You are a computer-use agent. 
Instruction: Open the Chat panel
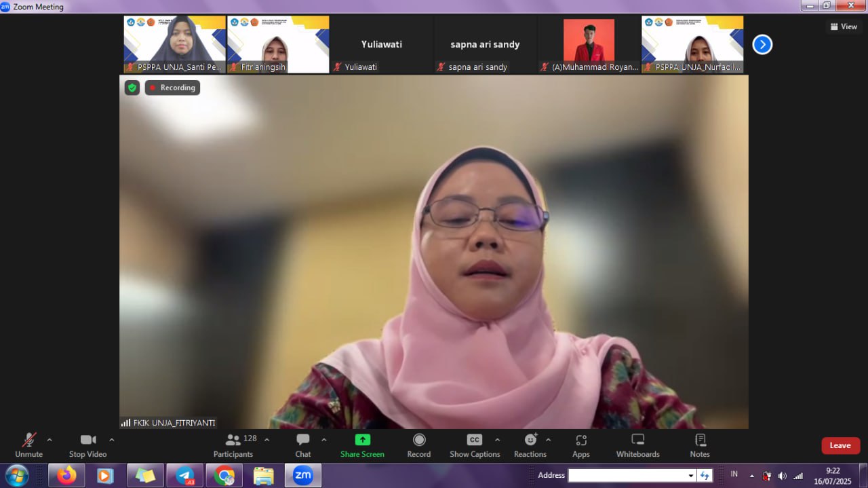tap(302, 445)
